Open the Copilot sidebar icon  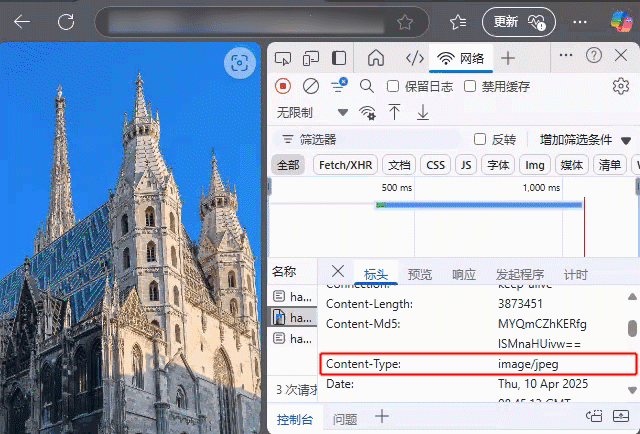point(621,22)
